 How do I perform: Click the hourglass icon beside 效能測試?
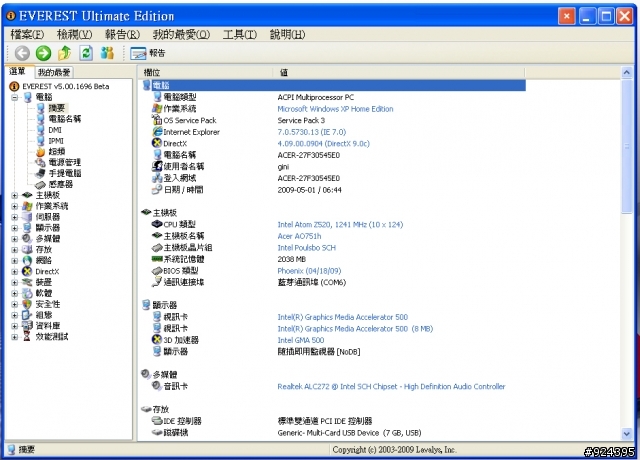[x=27, y=337]
